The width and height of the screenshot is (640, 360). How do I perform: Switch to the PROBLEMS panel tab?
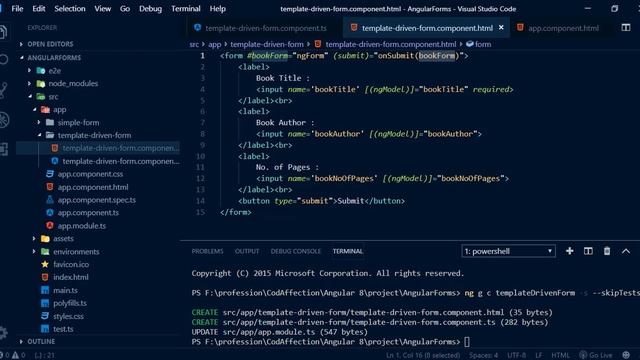tap(207, 251)
